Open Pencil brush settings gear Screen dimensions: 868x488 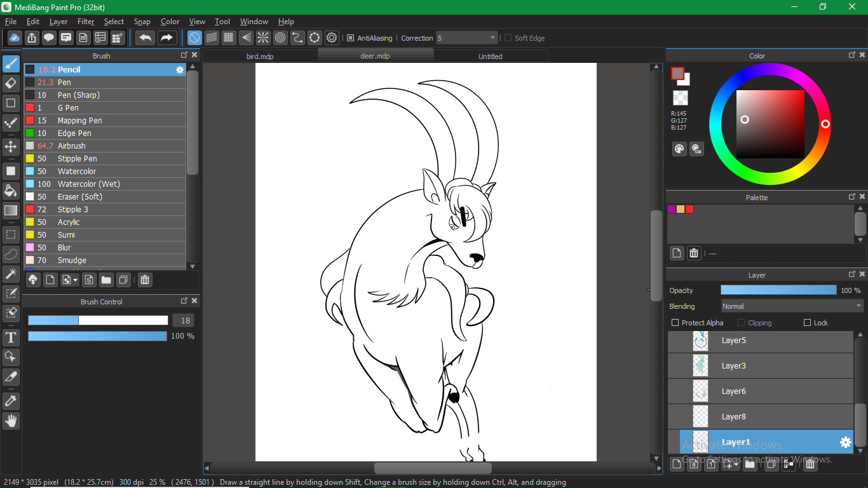coord(180,70)
